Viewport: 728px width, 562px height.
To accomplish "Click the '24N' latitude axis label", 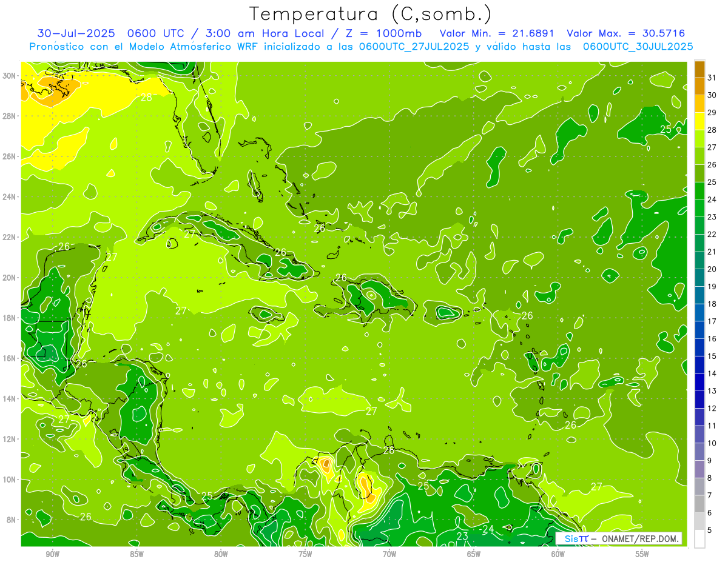I will click(10, 197).
